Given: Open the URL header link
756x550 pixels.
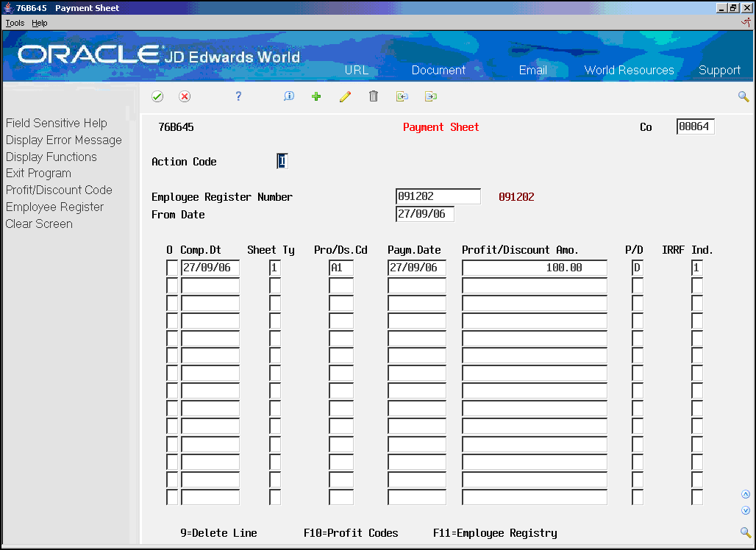Looking at the screenshot, I should pyautogui.click(x=357, y=70).
